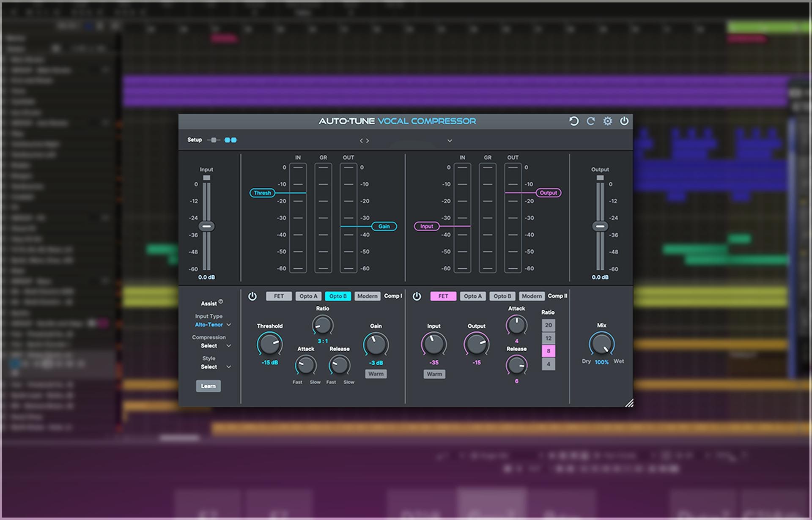812x520 pixels.
Task: Select the single compressor setup icon
Action: 214,140
